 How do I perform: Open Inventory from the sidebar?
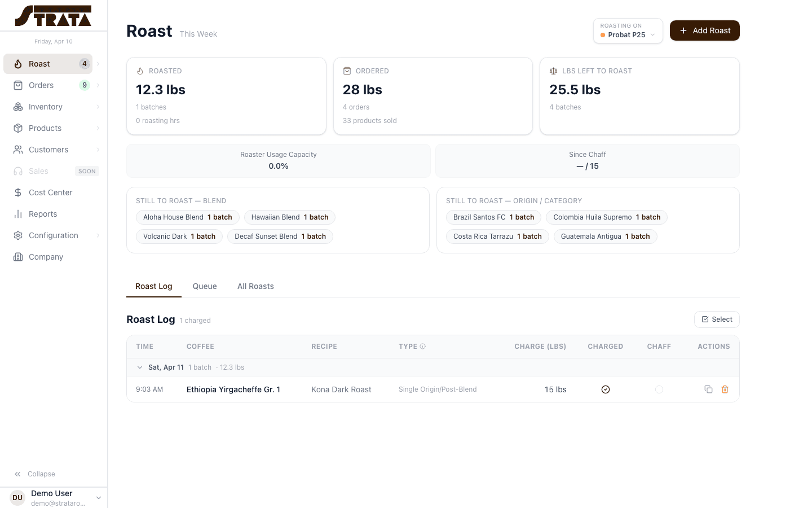tap(46, 107)
